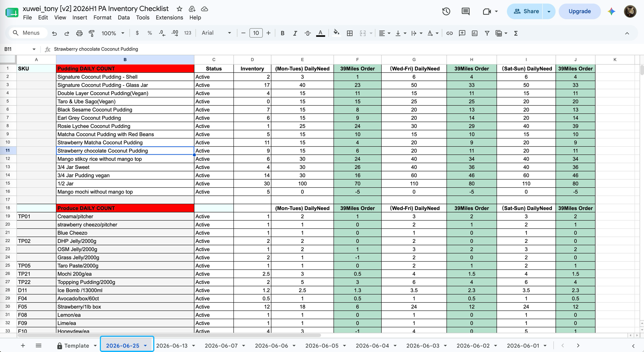Toggle italic formatting

coord(295,33)
